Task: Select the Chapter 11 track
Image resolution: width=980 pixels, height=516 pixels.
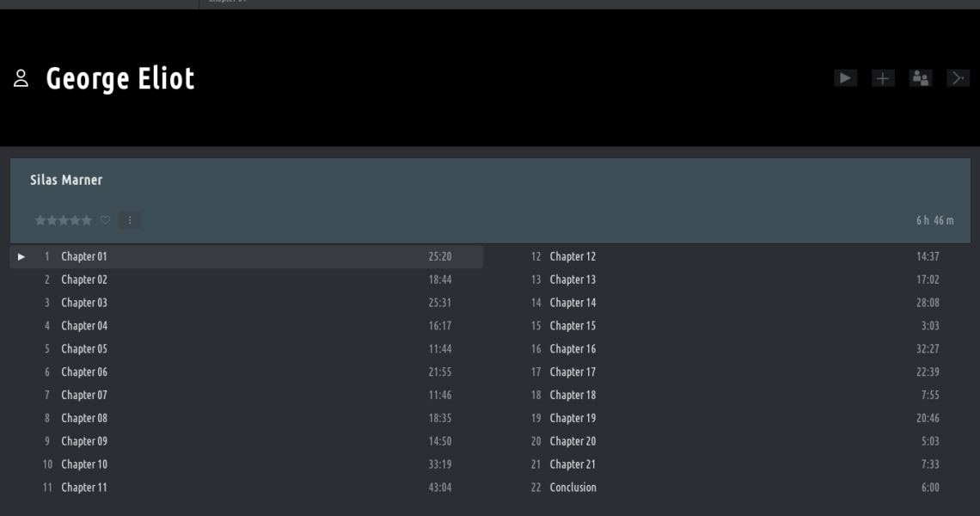Action: 84,488
